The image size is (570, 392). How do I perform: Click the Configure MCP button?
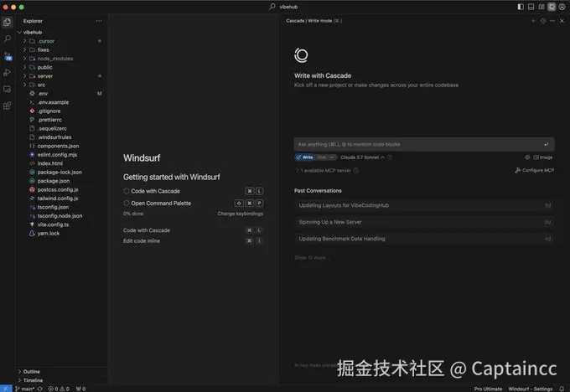535,170
